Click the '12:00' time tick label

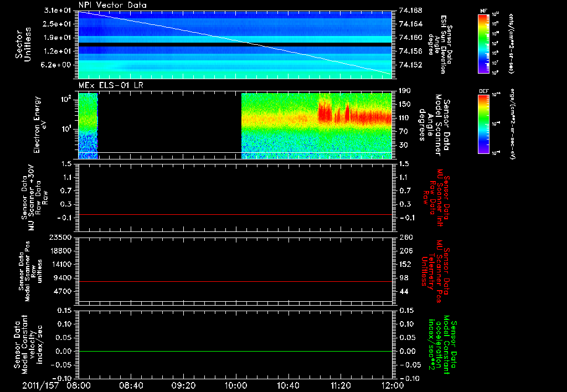click(x=393, y=385)
